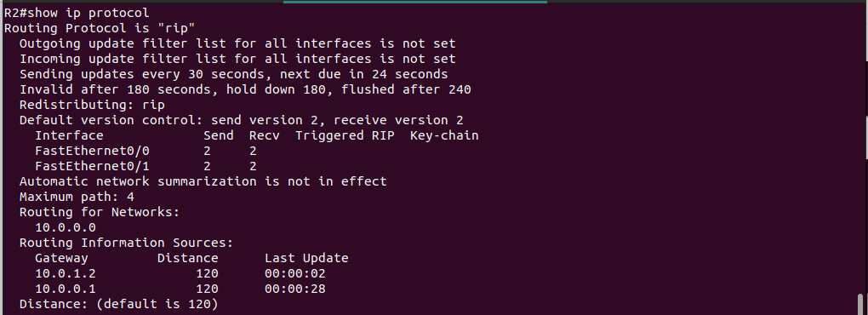Image resolution: width=868 pixels, height=315 pixels.
Task: Click the Routing Protocol is "rip" line
Action: point(100,28)
